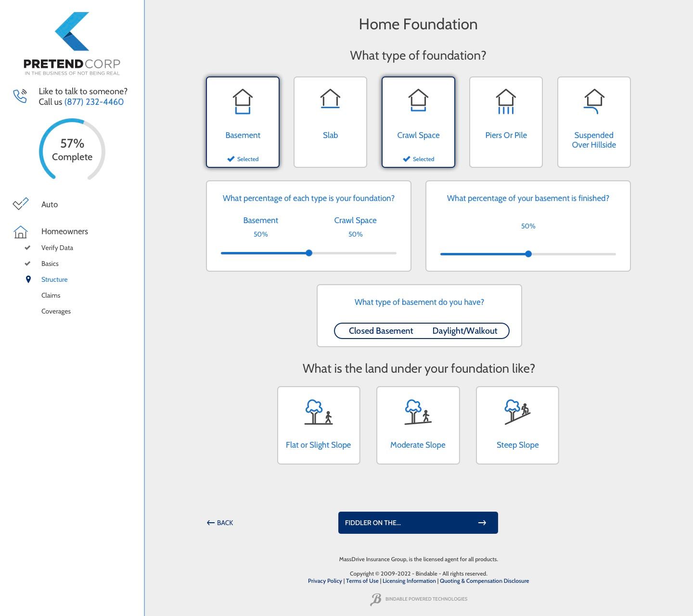This screenshot has height=616, width=693.
Task: Click the Basics checkmark icon
Action: (x=27, y=264)
